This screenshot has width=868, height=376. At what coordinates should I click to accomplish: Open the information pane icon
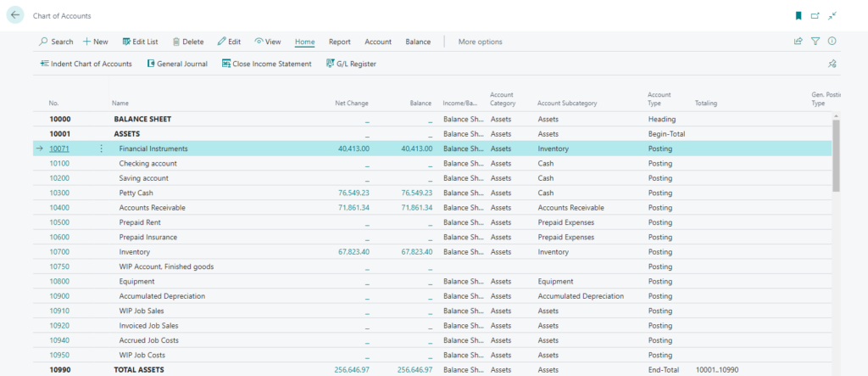(x=832, y=41)
